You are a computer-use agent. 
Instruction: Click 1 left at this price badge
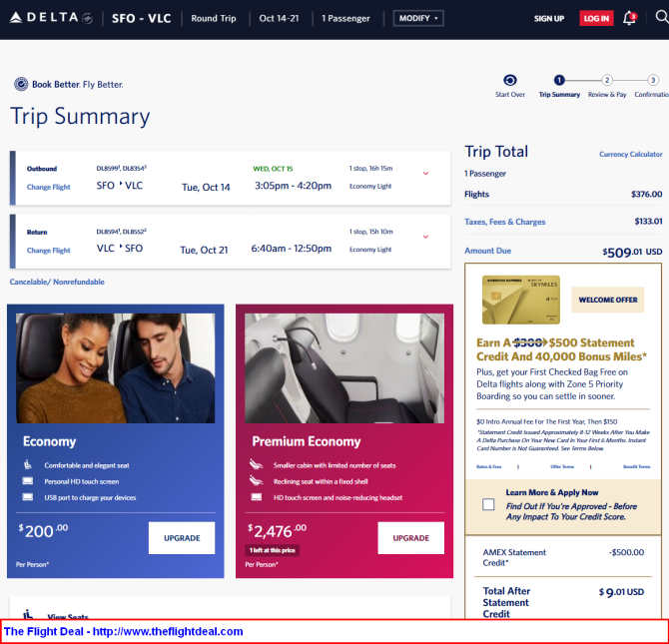(x=273, y=550)
